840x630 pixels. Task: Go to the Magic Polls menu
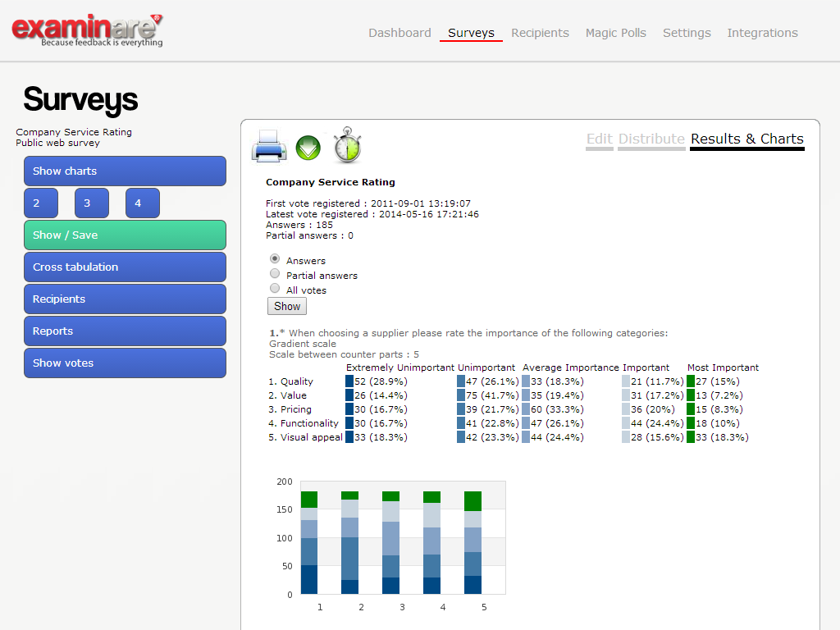point(615,33)
